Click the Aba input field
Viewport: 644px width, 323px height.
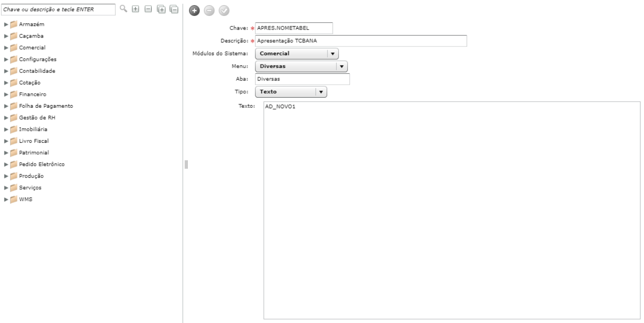(x=303, y=79)
